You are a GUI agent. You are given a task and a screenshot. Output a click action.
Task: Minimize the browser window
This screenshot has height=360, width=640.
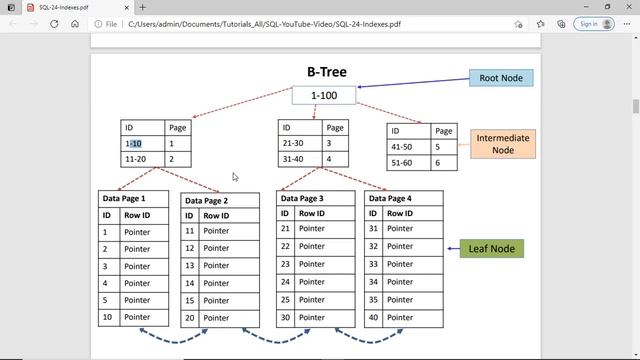(x=586, y=7)
